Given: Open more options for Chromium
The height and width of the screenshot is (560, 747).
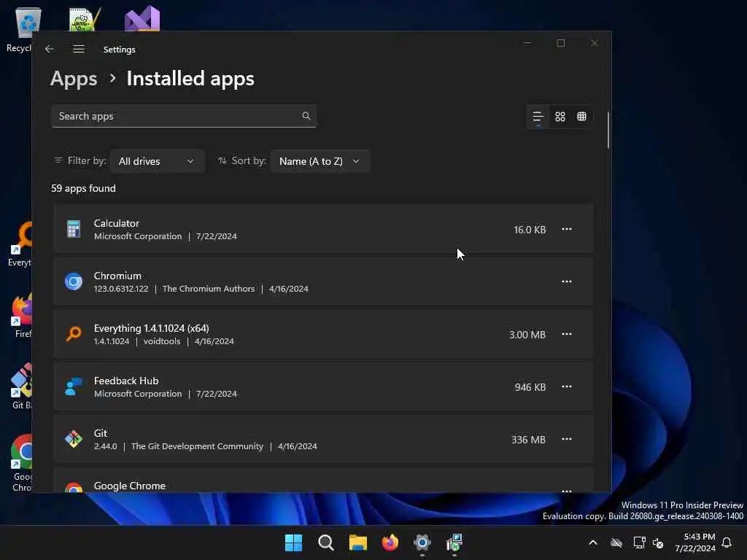Looking at the screenshot, I should [x=566, y=281].
